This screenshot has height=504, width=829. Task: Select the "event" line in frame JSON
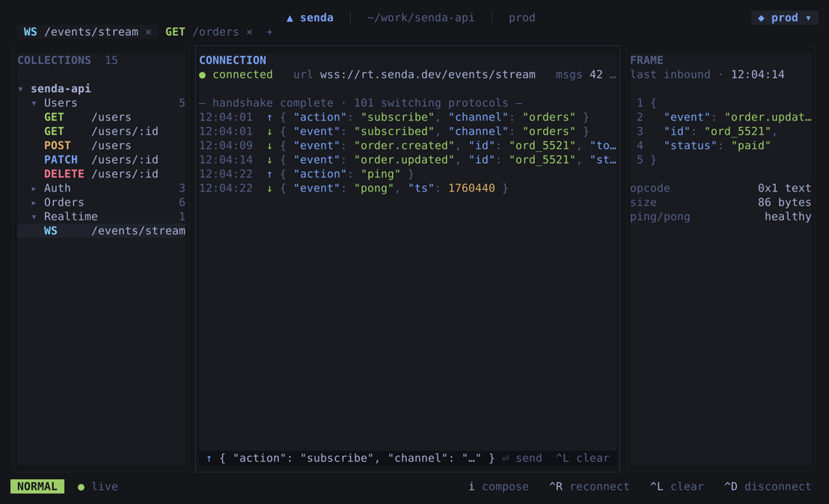721,117
